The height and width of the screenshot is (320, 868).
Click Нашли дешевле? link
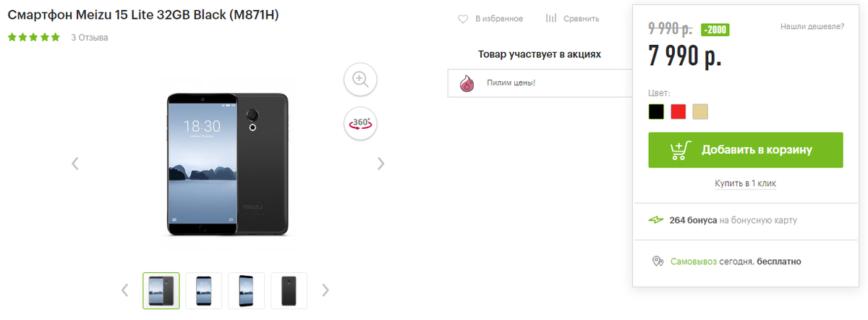pos(812,27)
